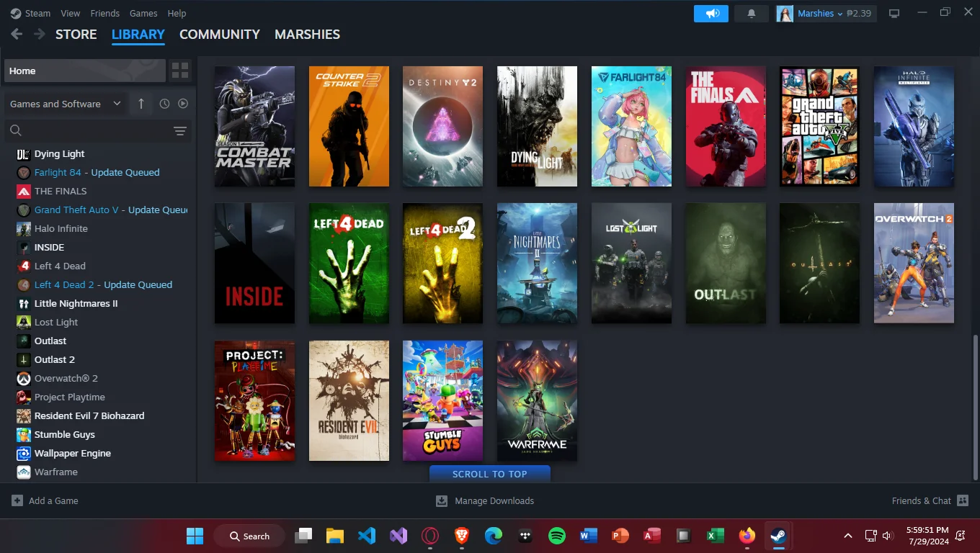Go back with the left arrow

coord(17,34)
